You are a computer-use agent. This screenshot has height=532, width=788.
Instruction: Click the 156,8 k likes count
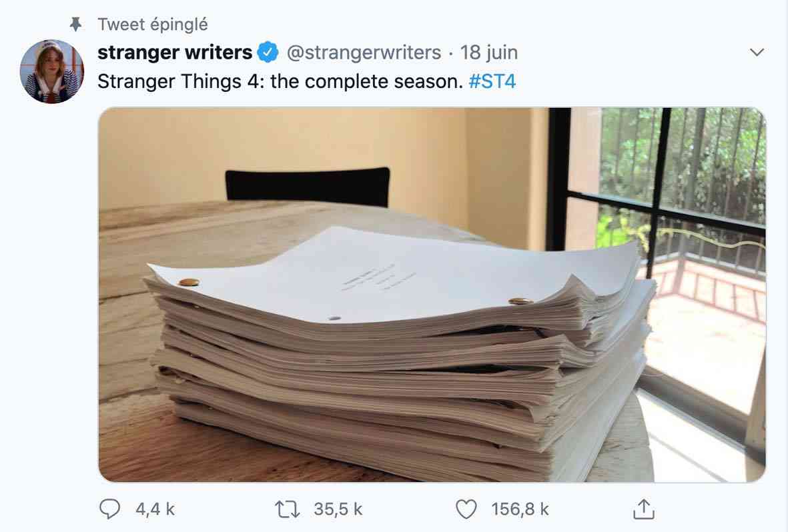[520, 509]
